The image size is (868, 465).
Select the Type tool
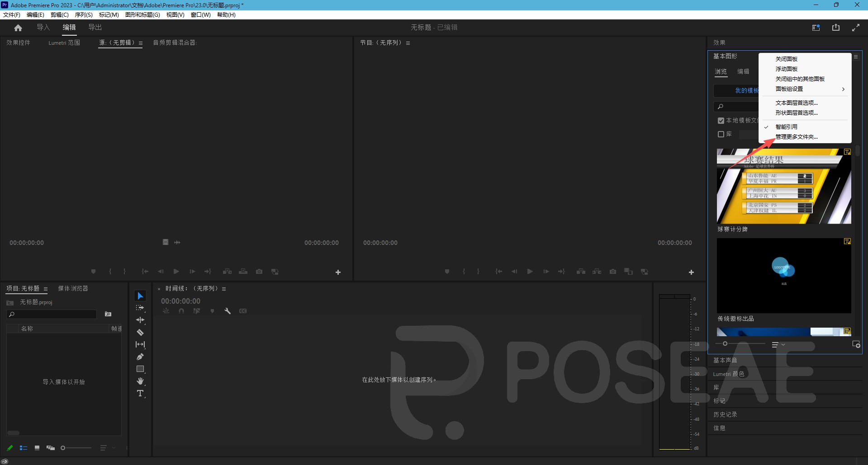[x=140, y=393]
